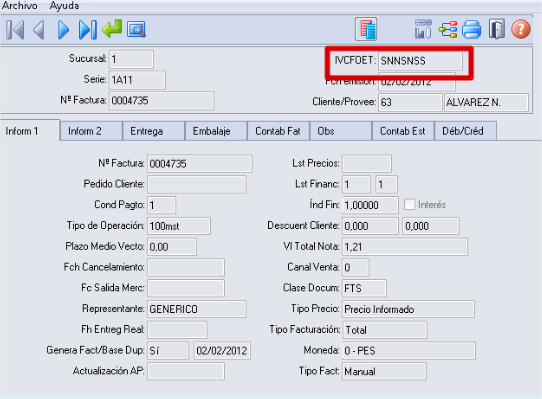The width and height of the screenshot is (542, 399).
Task: Click the Clase Docum field FTS
Action: (364, 288)
